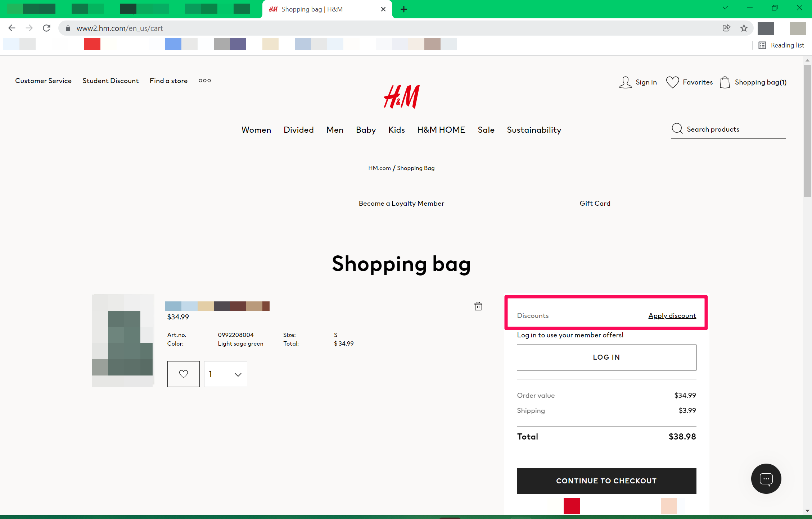Viewport: 812px width, 519px height.
Task: Reload the page
Action: [46, 28]
